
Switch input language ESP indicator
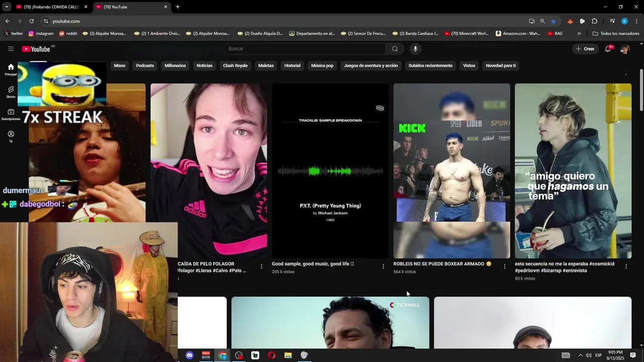point(598,355)
